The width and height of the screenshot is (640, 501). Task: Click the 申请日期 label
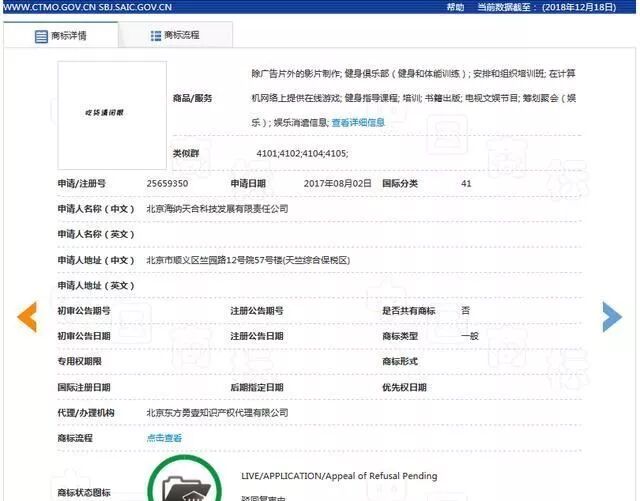[x=248, y=183]
